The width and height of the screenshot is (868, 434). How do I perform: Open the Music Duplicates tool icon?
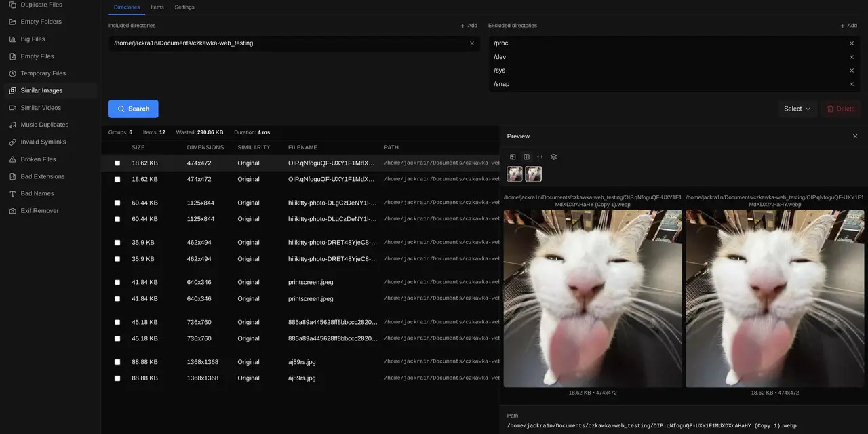pos(12,125)
